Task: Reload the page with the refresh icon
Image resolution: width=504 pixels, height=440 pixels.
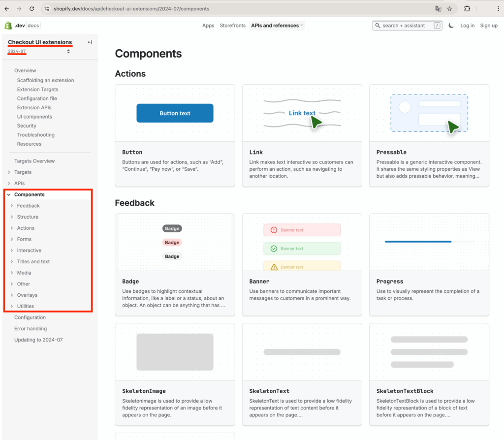Action: pyautogui.click(x=32, y=9)
